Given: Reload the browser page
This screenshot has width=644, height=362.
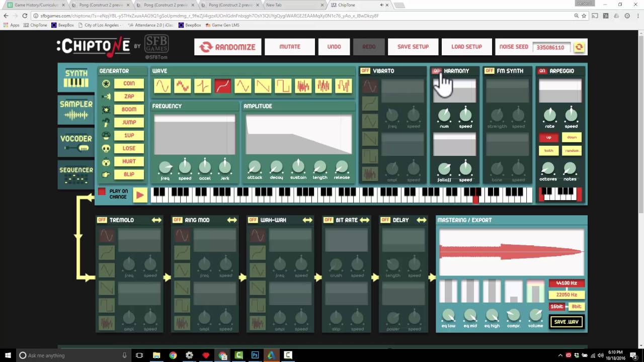Looking at the screenshot, I should pos(25,16).
